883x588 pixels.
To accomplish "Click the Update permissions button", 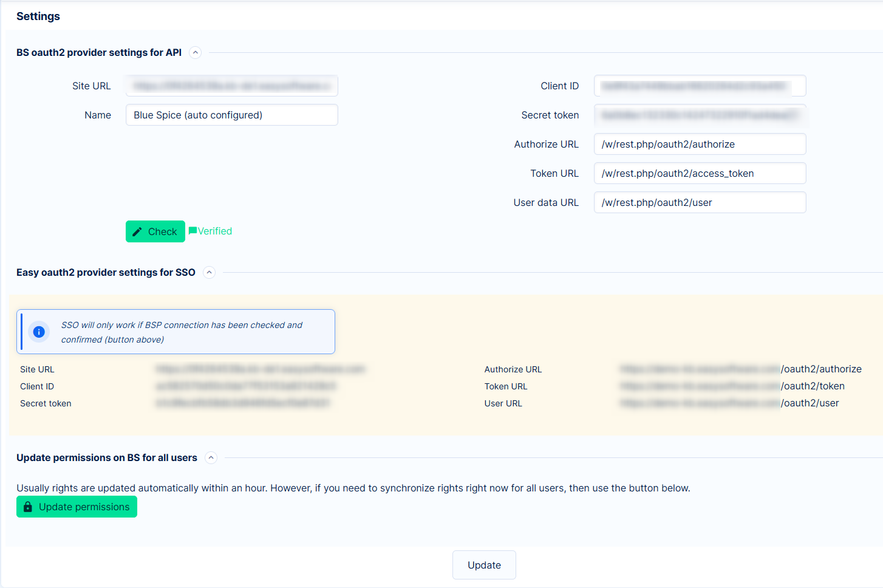I will (x=77, y=507).
